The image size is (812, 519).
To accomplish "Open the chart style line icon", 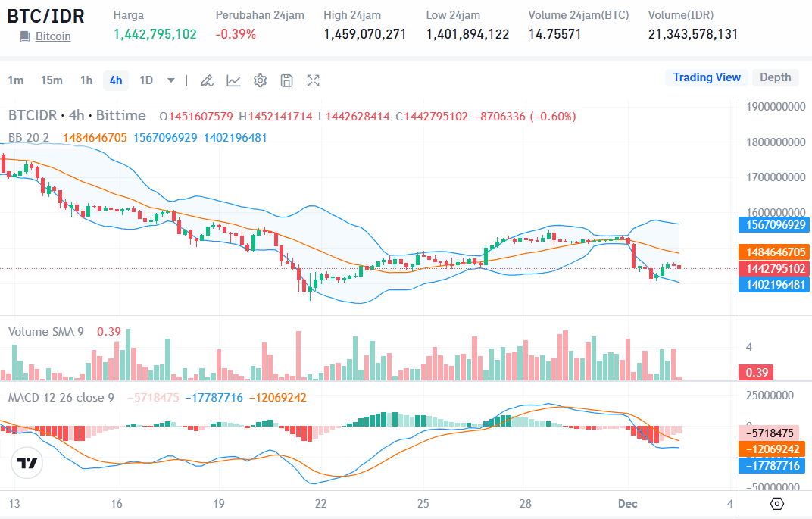I will coord(233,80).
